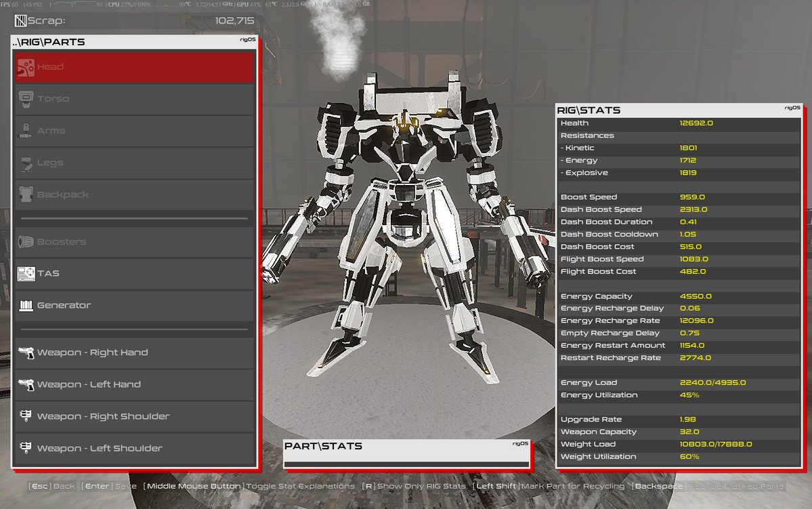
Task: Click the RIG\STATS panel title
Action: [589, 110]
